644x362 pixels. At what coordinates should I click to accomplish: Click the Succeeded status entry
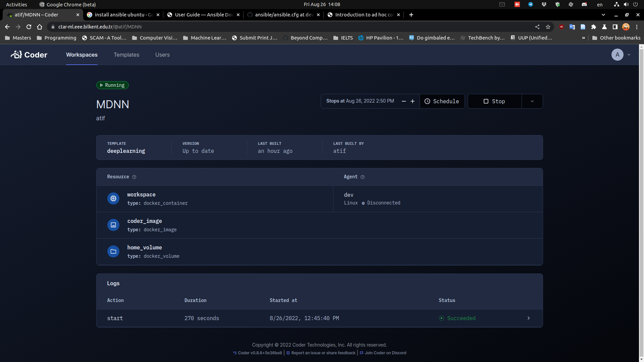click(x=457, y=318)
